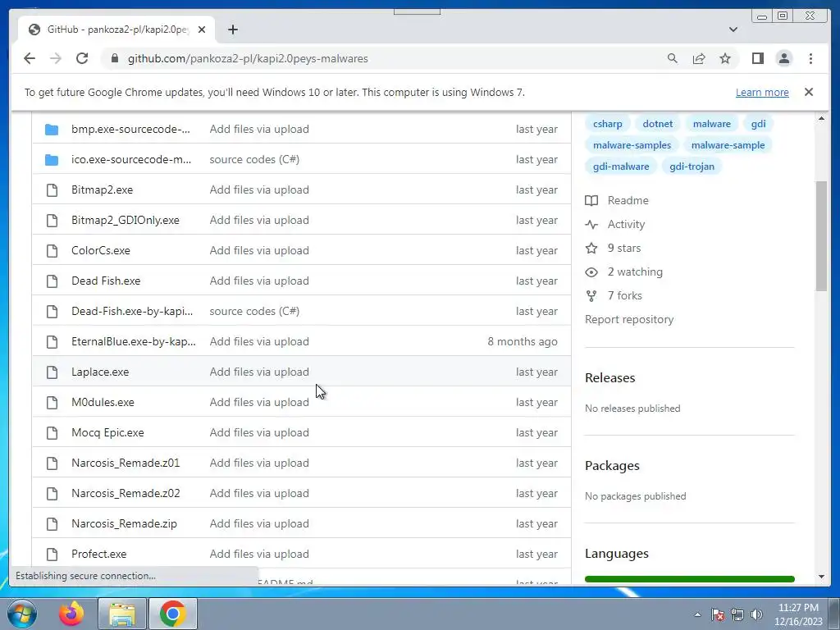Click '8 months ago' timestamp for EternalBlue

[523, 341]
